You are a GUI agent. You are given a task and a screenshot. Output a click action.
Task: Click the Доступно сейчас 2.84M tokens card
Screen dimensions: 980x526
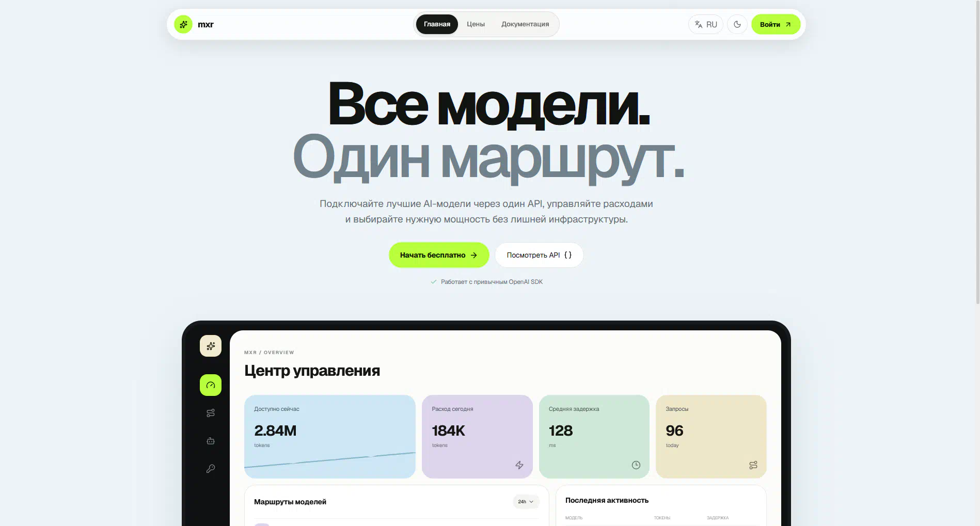(x=329, y=437)
